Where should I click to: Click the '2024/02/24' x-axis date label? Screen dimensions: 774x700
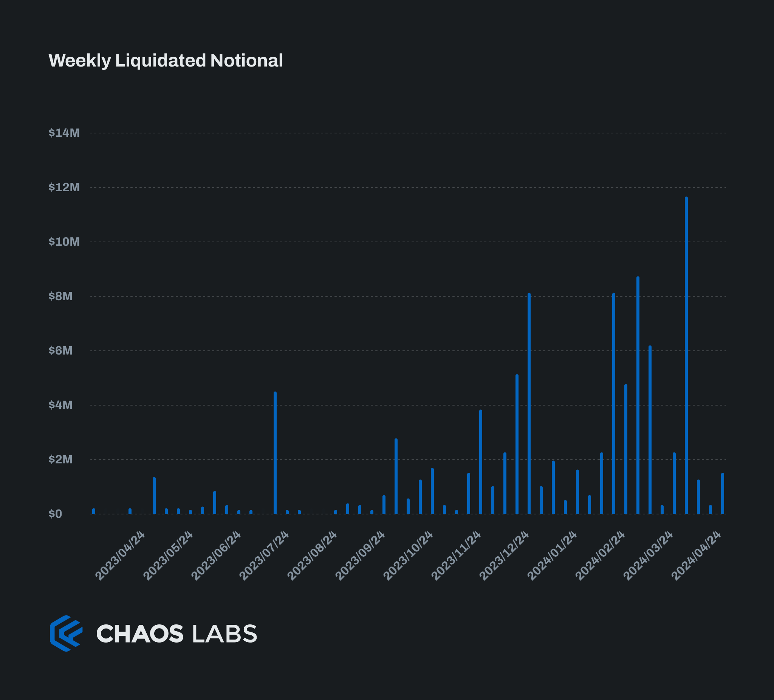click(600, 556)
